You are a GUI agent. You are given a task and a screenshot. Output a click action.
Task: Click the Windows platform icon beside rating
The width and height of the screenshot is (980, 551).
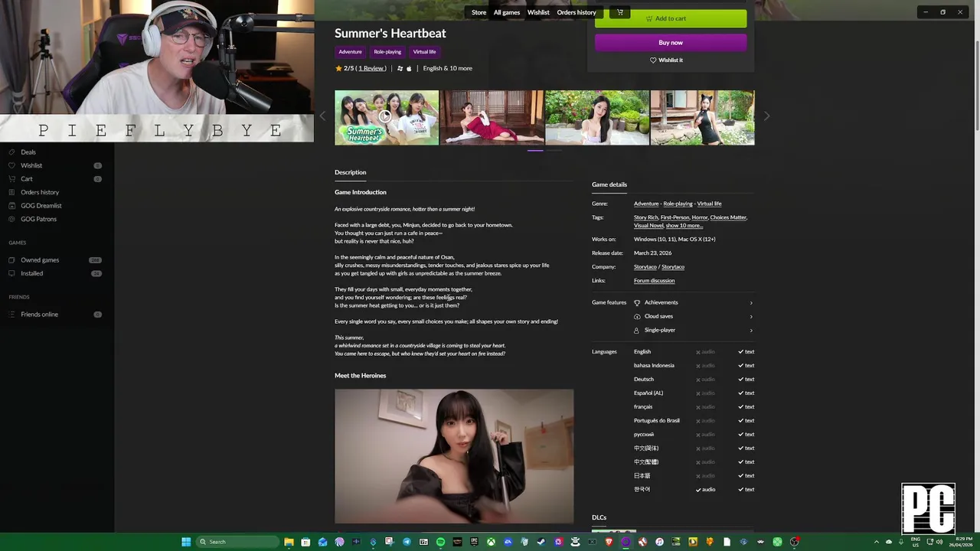pos(400,68)
